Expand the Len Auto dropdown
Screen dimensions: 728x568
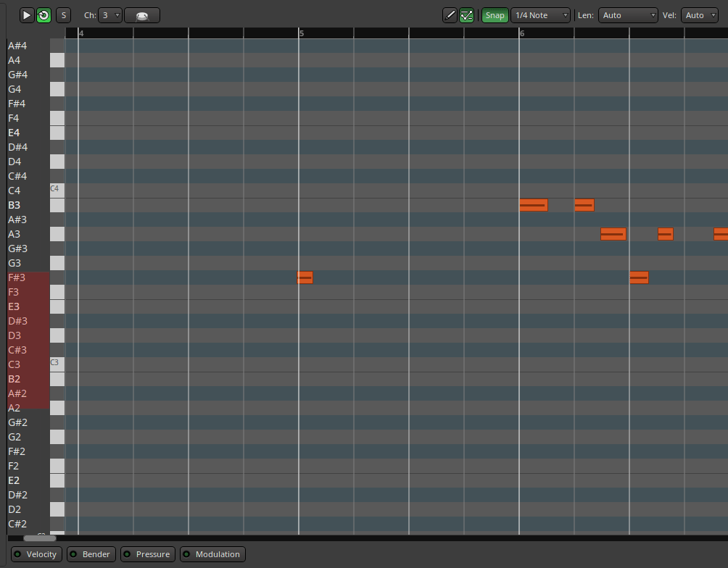pos(627,15)
